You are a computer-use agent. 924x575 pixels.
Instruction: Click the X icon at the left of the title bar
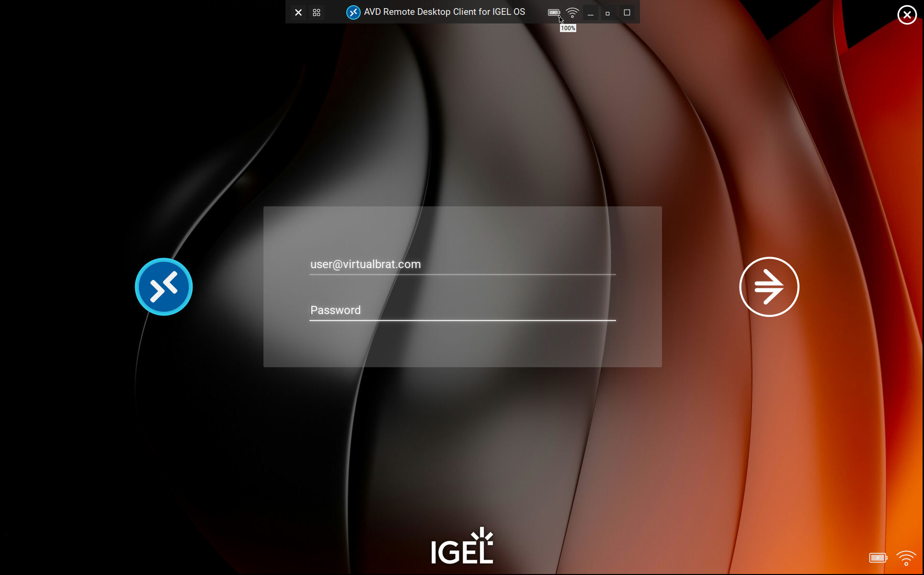[x=298, y=12]
